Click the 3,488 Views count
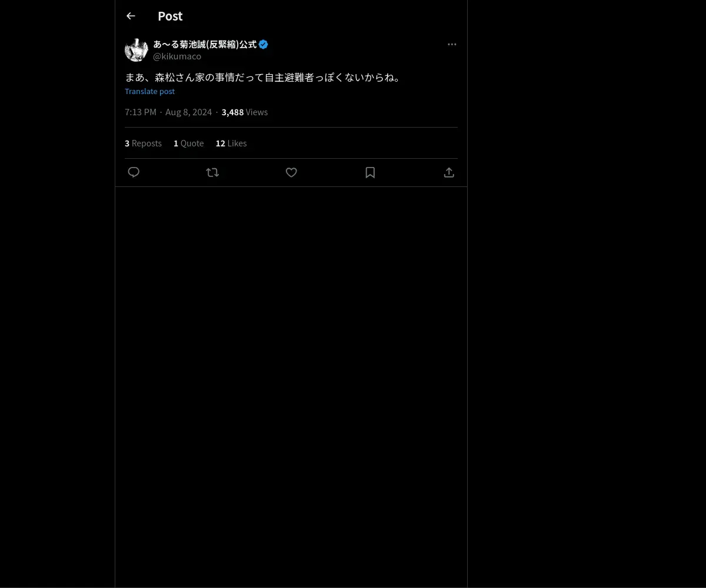 (x=245, y=112)
